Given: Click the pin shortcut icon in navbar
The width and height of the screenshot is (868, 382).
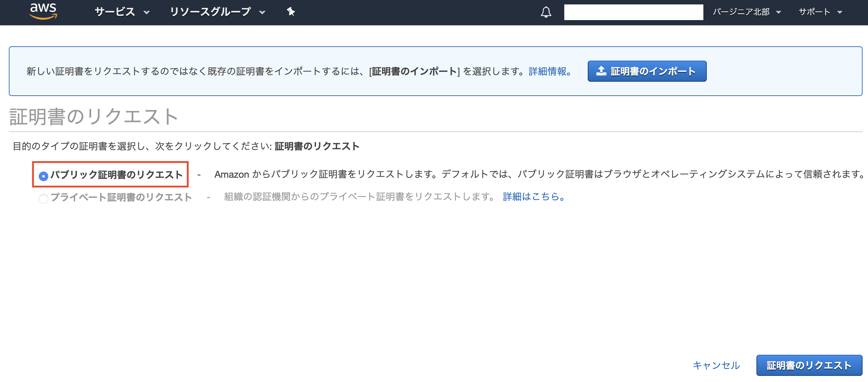Looking at the screenshot, I should coord(291,12).
